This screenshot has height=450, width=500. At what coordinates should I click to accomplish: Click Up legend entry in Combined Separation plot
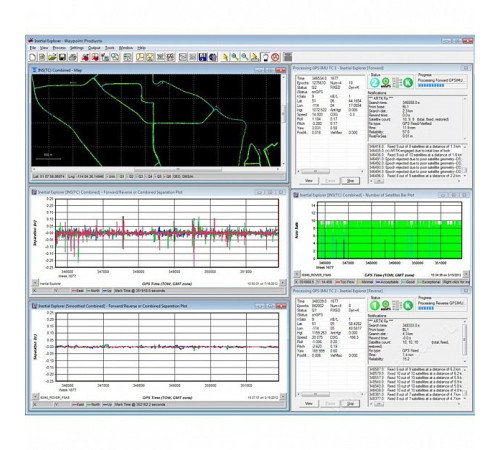107,291
